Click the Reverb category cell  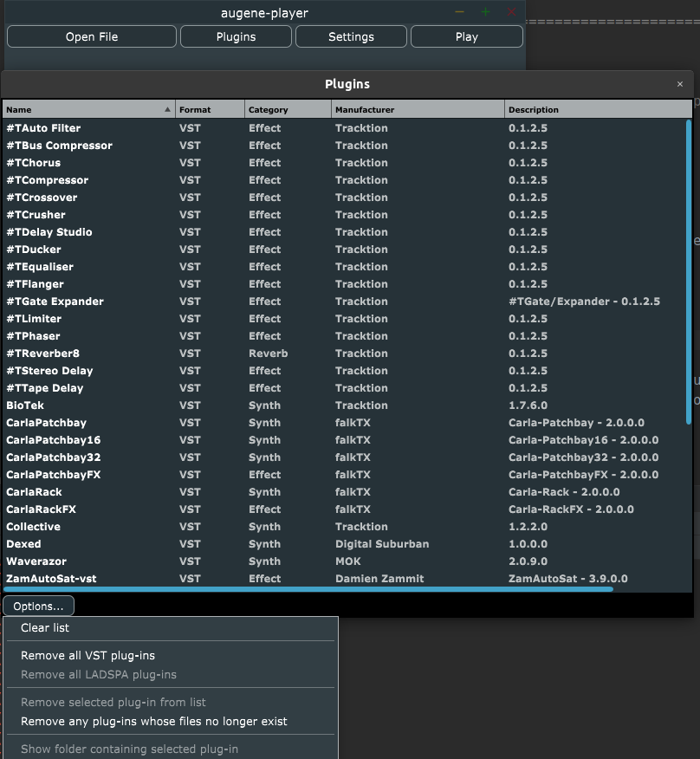click(x=269, y=354)
